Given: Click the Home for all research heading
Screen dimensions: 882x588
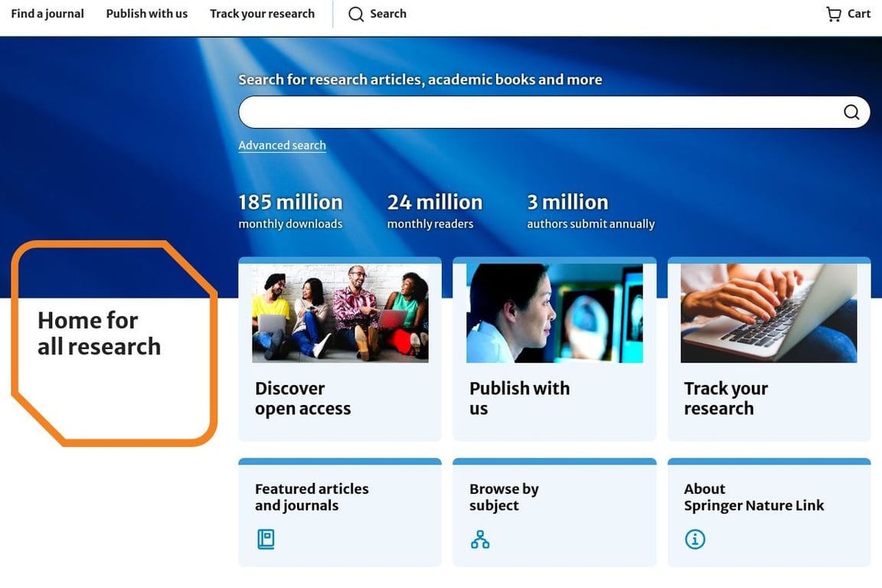Looking at the screenshot, I should [x=99, y=333].
